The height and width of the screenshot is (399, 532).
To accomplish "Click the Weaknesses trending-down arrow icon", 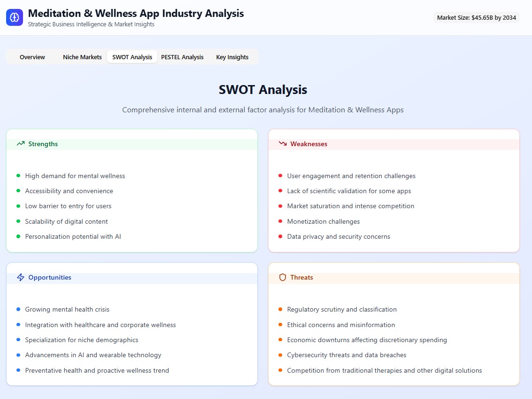I will pos(282,144).
